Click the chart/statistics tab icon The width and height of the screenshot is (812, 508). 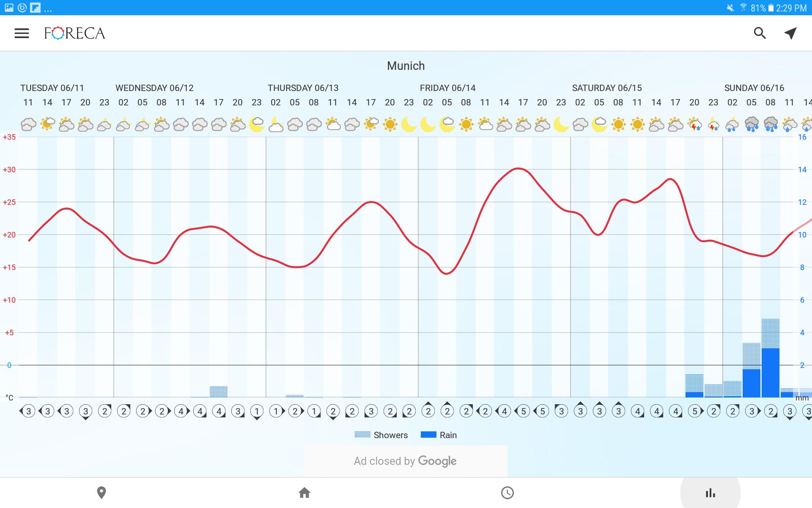(710, 493)
